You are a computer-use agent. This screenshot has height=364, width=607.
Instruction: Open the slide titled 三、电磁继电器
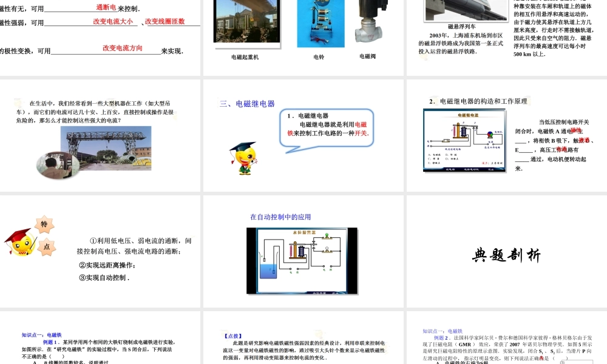304,135
